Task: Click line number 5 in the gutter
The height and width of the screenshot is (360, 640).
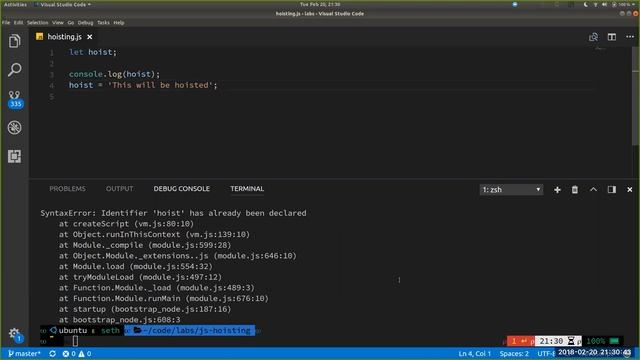Action: [52, 97]
